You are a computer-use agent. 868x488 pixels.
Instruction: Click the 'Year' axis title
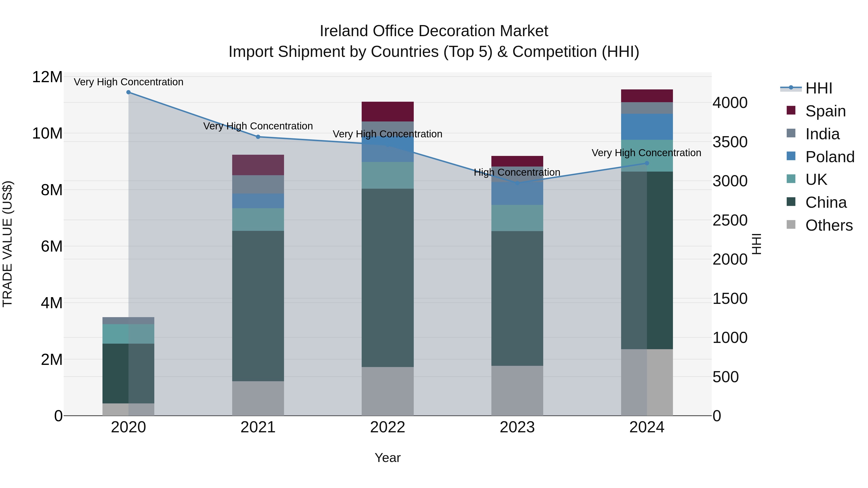387,458
